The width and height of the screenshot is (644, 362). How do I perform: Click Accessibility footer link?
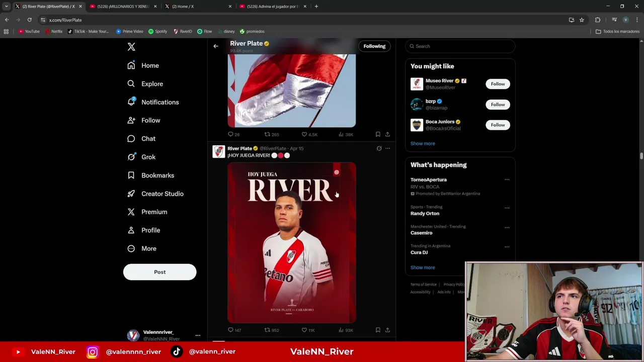point(420,292)
